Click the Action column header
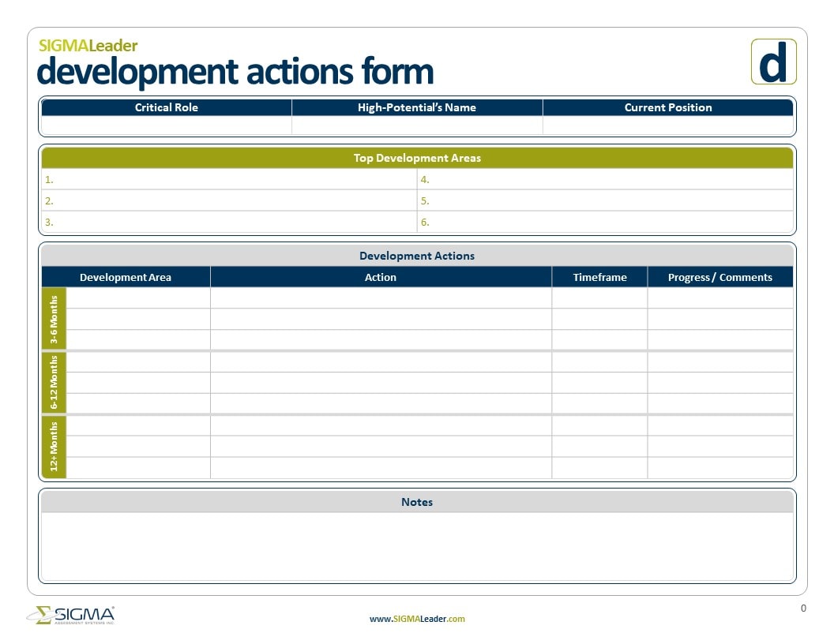 [381, 277]
